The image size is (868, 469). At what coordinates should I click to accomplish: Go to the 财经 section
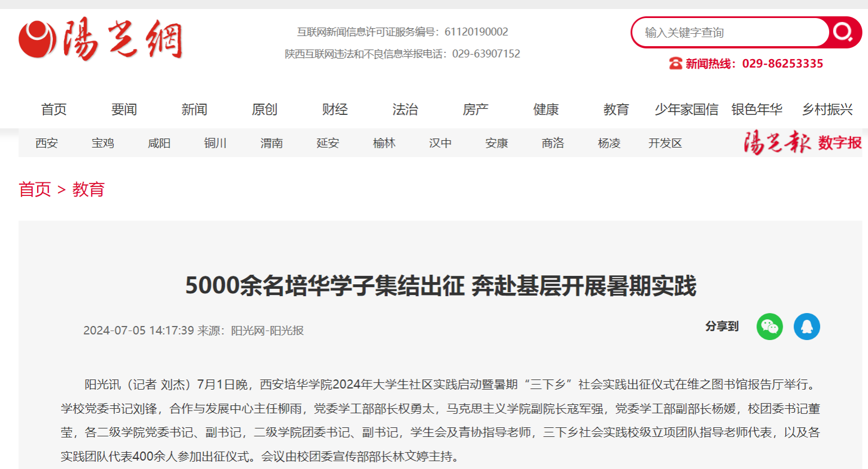click(x=335, y=109)
